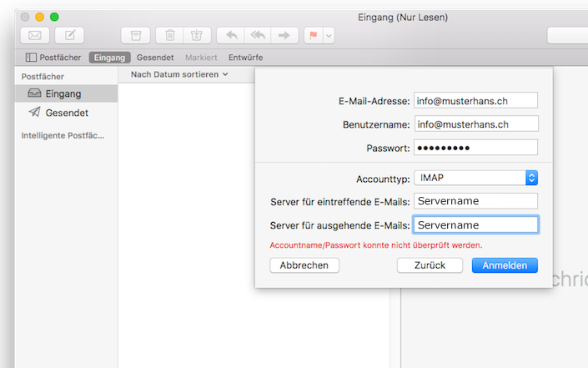Screen dimensions: 588x368
Task: Click the trash Delete icon
Action: (170, 35)
